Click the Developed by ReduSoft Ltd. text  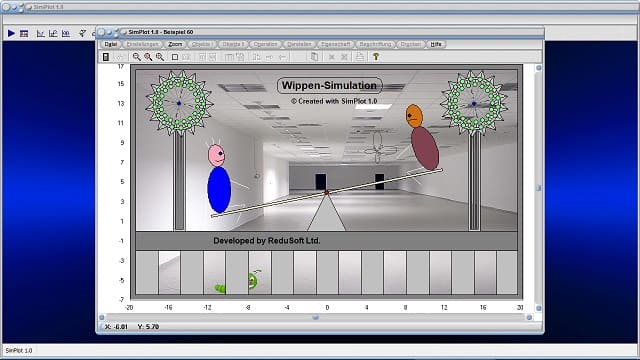click(267, 241)
